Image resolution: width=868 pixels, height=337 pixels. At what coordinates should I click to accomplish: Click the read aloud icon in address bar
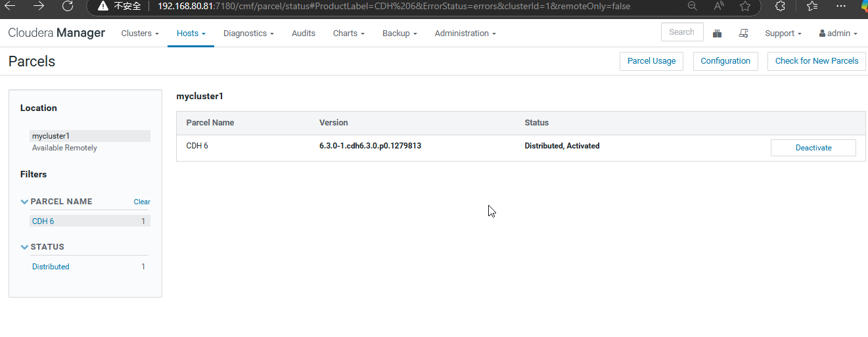(719, 6)
